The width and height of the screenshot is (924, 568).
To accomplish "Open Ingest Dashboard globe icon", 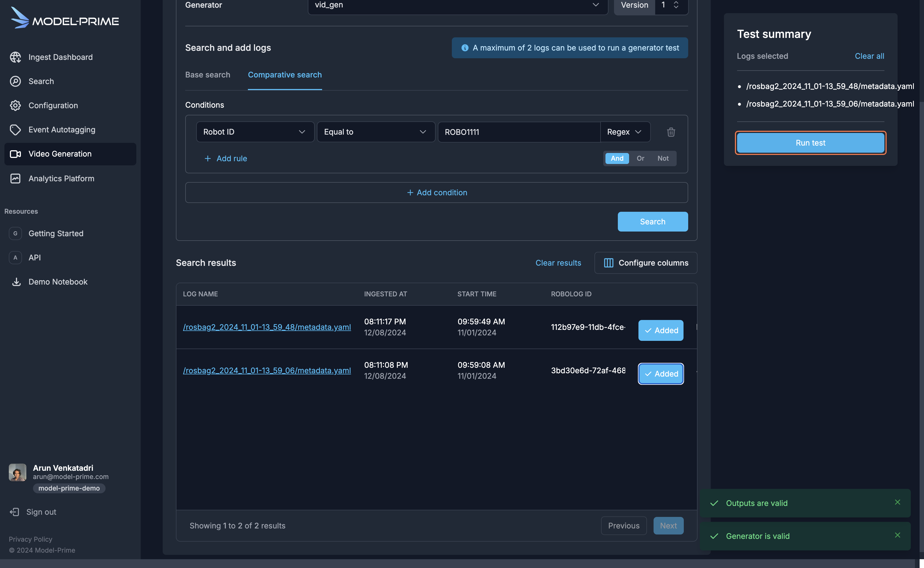I will (15, 57).
